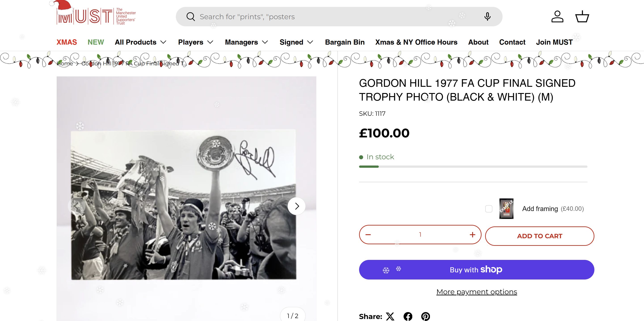This screenshot has height=321, width=644.
Task: Click the Add to Cart button
Action: [x=539, y=236]
